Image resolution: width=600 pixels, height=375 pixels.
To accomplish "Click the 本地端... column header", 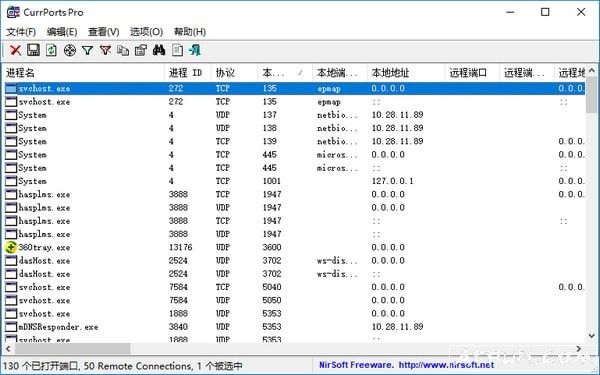I will click(340, 73).
